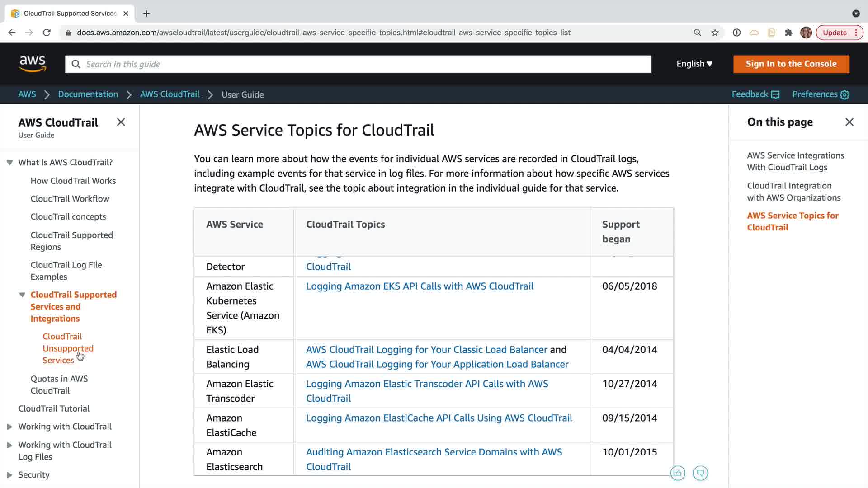Close the On this page panel
The height and width of the screenshot is (488, 868).
[849, 122]
